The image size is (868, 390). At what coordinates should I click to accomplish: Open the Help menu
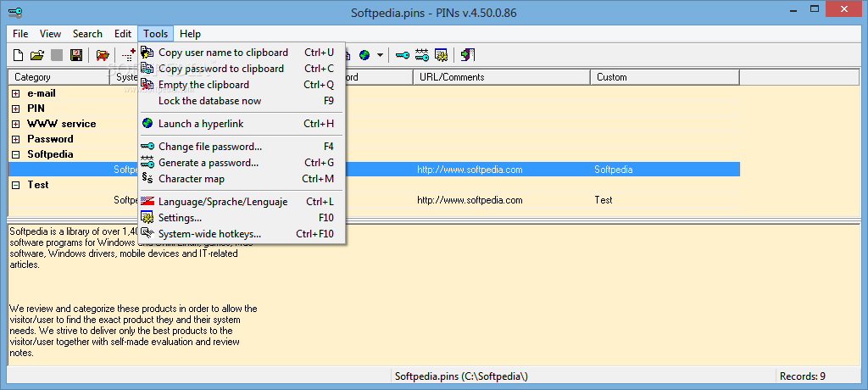tap(190, 34)
